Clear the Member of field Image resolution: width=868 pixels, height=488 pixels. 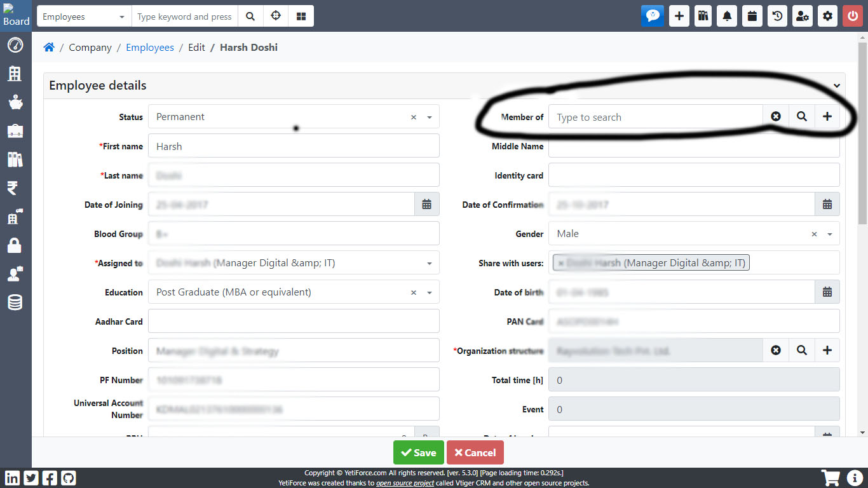pyautogui.click(x=776, y=117)
